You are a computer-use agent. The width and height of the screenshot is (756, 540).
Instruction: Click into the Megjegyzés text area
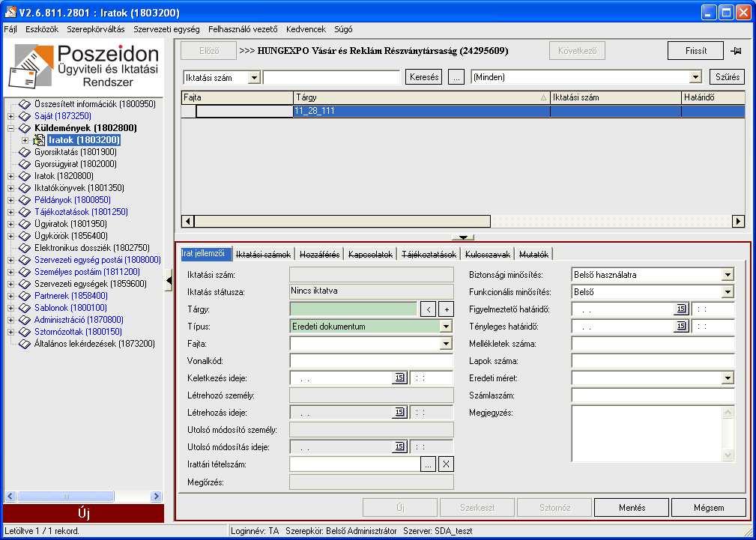click(649, 434)
